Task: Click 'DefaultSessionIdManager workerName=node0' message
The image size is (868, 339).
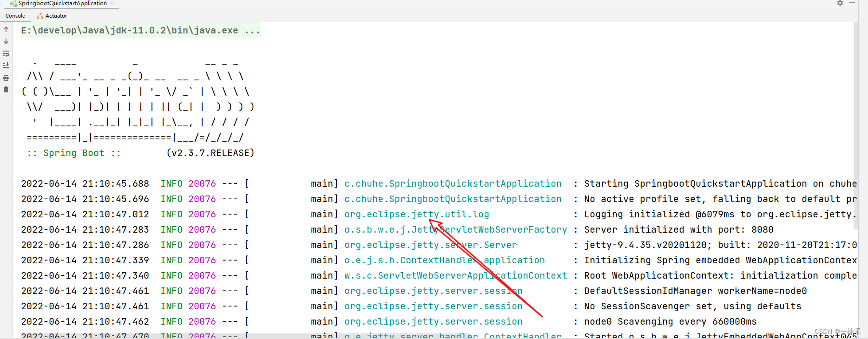Action: click(696, 291)
